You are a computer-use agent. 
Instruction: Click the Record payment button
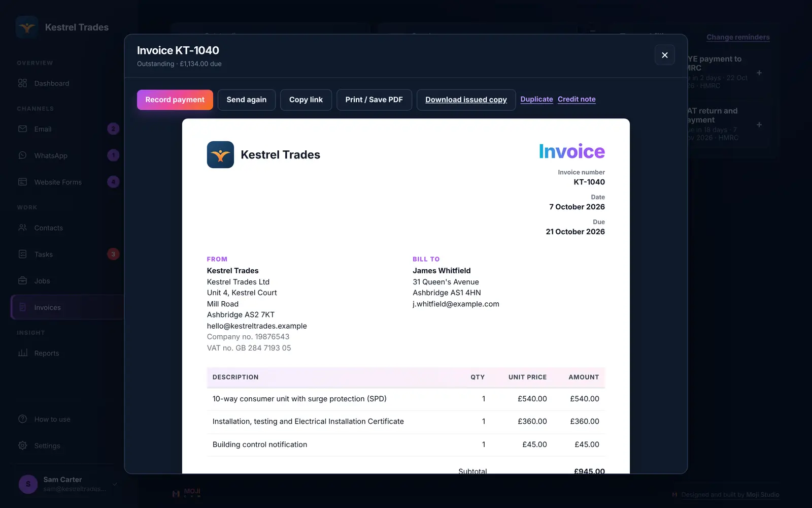pos(175,100)
